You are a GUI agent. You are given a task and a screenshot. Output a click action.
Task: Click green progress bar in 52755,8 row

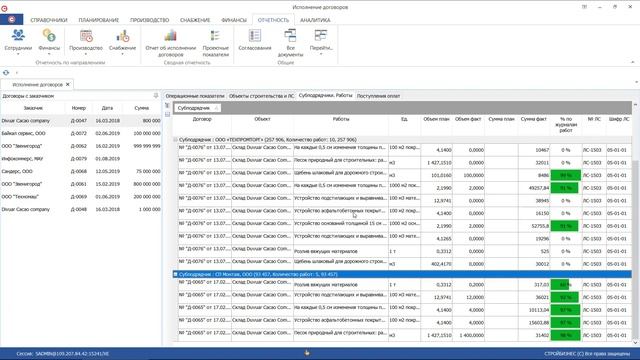564,226
